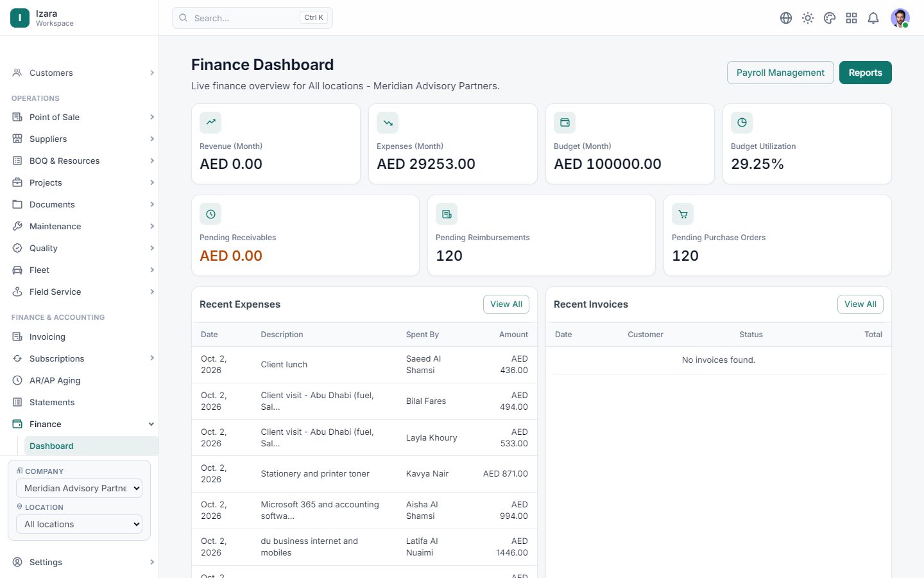Select Dashboard under Finance
924x578 pixels.
[x=91, y=446]
